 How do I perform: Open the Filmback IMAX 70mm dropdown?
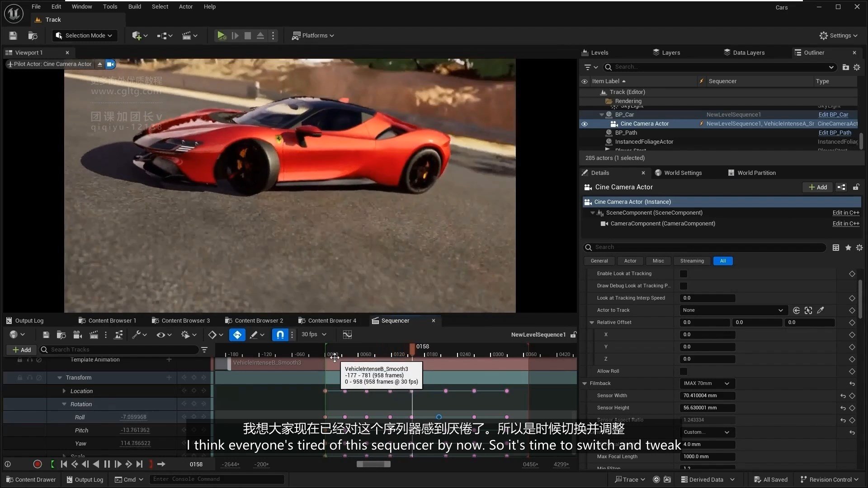click(707, 384)
